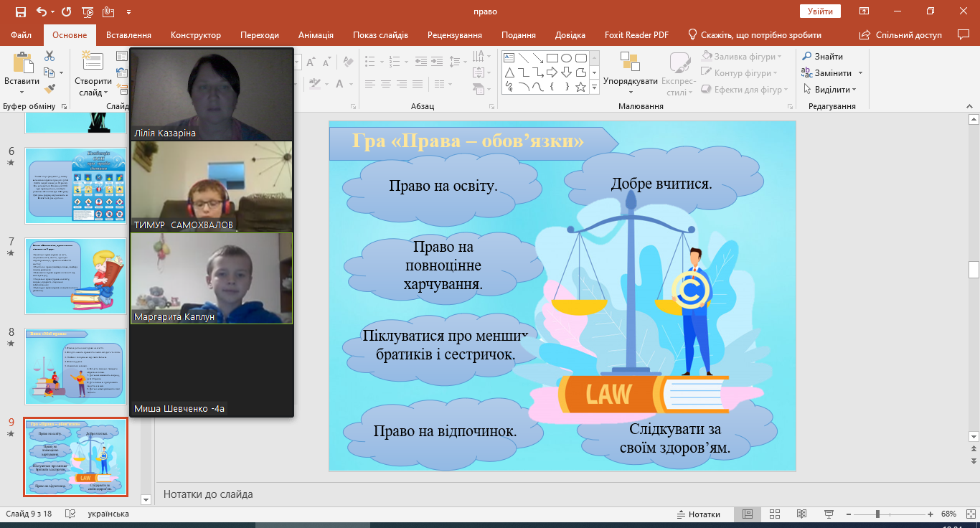Select the Right Arrow shape in gallery

pyautogui.click(x=552, y=72)
